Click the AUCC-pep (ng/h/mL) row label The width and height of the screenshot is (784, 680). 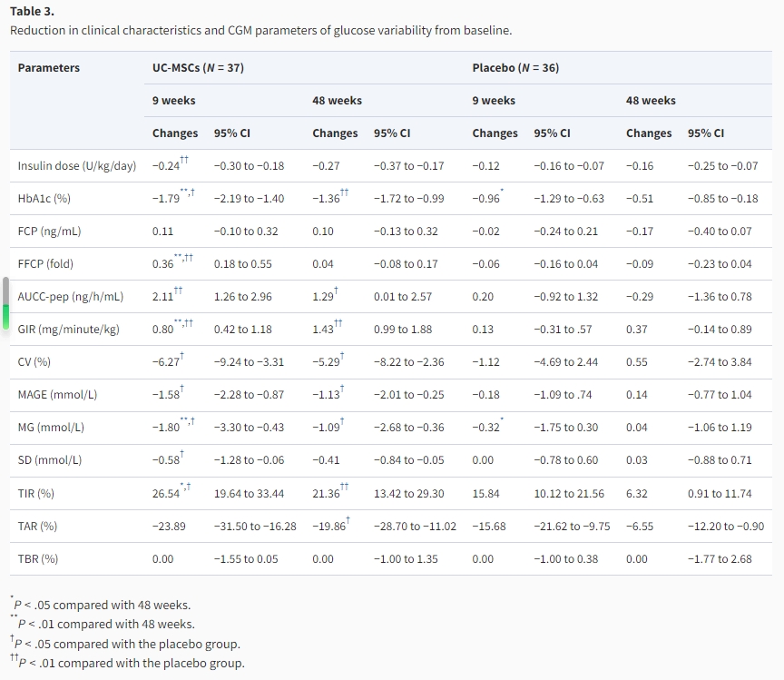71,297
